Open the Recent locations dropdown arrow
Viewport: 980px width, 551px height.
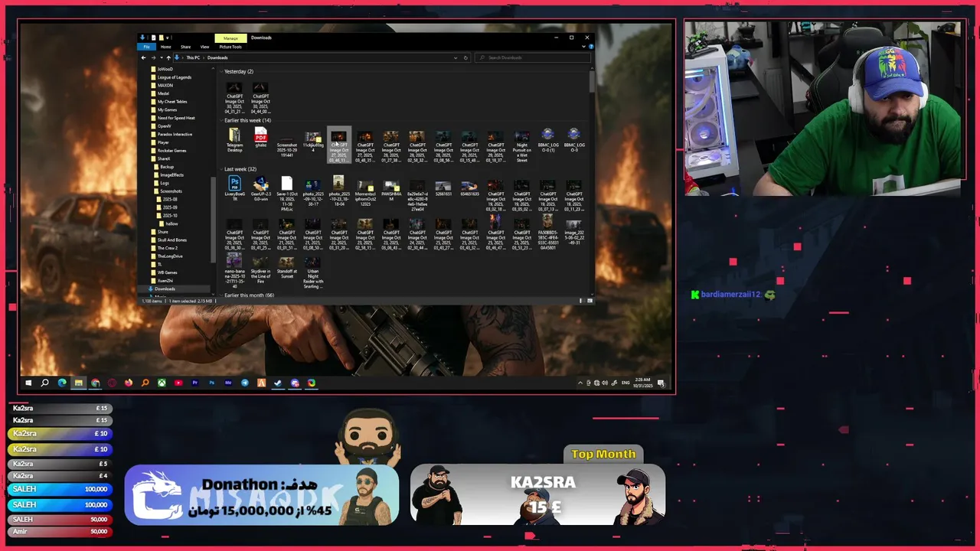tap(162, 57)
